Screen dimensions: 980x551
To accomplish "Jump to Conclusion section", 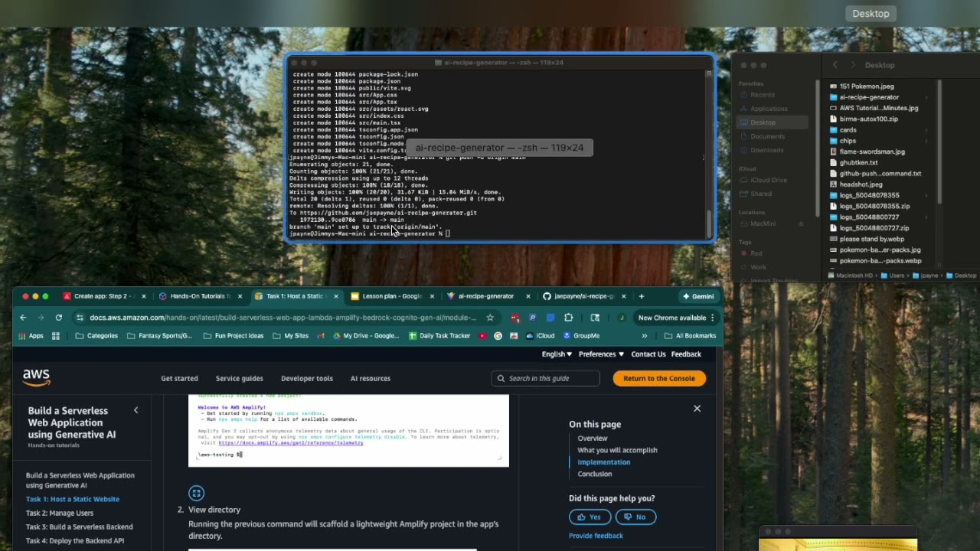I will point(595,474).
